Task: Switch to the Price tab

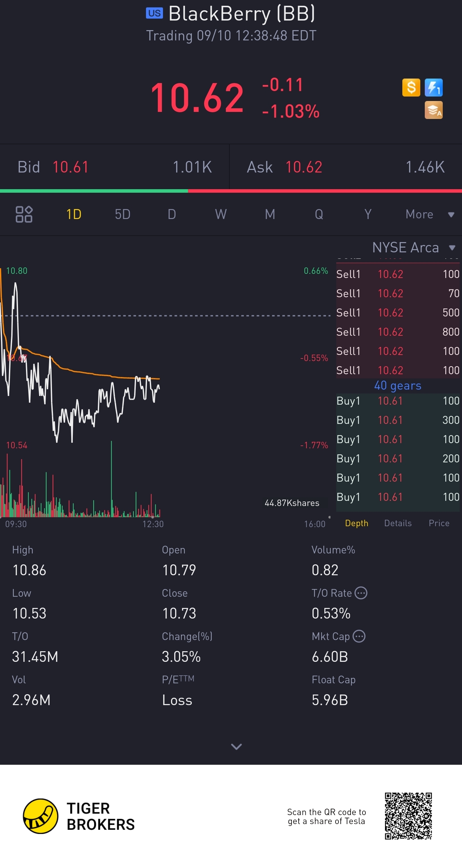Action: 439,523
